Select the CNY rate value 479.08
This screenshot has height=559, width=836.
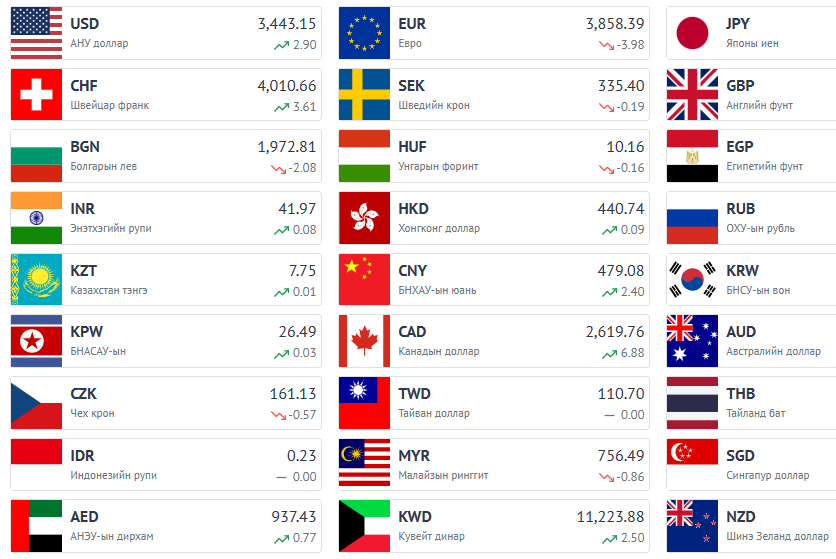[621, 270]
